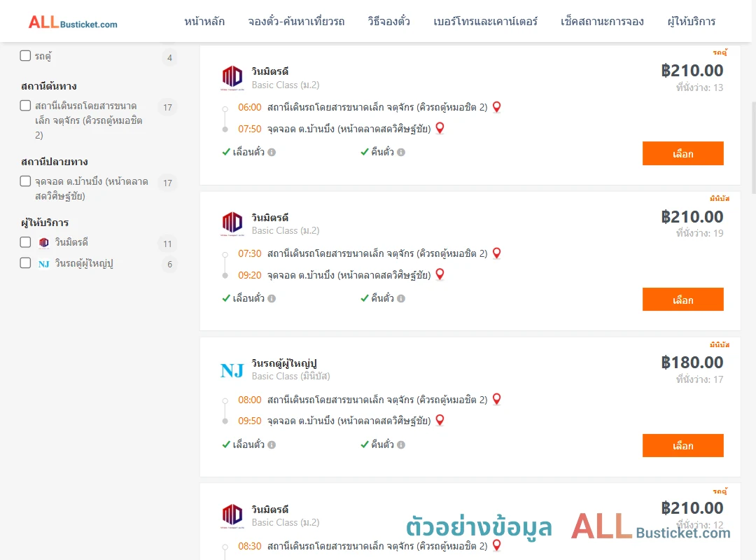756x560 pixels.
Task: Click วินรถตู้ผู้ใหญ่ปู operator name in trip card
Action: [284, 363]
